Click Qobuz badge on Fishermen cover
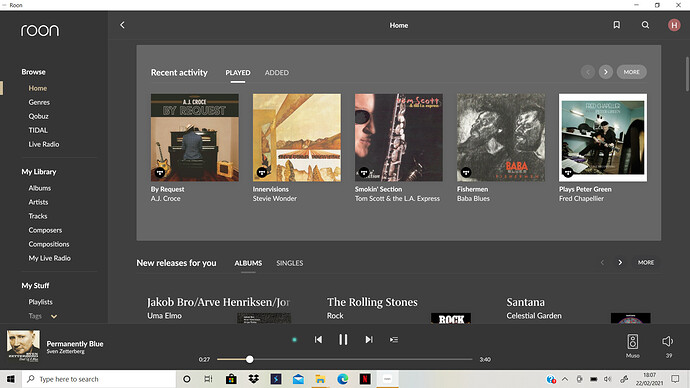The image size is (690, 388). click(x=466, y=172)
